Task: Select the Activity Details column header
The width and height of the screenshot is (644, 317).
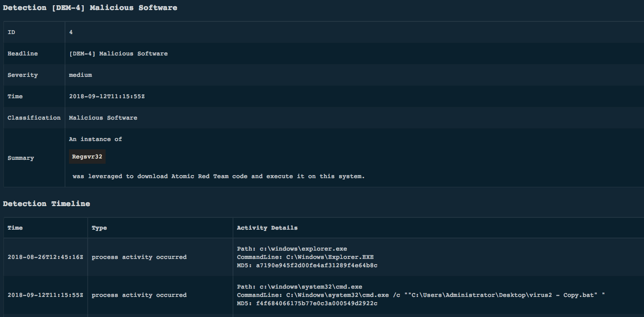Action: point(267,228)
